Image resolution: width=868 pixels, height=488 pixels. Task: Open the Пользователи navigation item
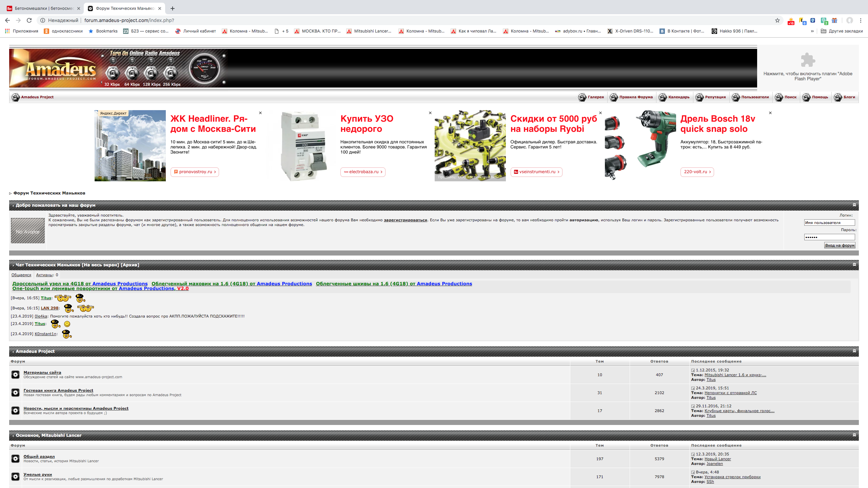pos(750,97)
